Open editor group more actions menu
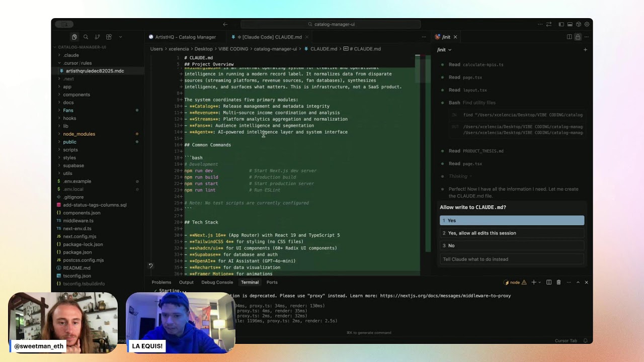644x362 pixels. tap(424, 37)
